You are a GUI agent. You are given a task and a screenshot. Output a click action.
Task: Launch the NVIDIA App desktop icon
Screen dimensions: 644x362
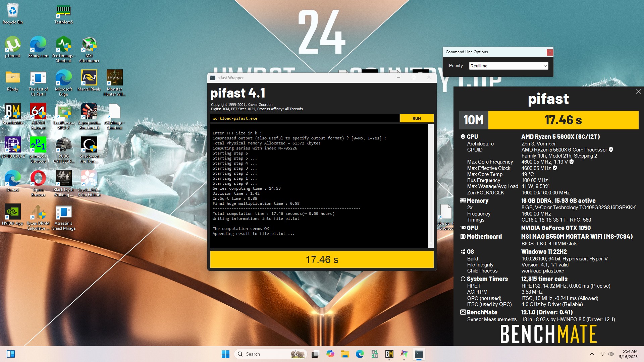click(x=13, y=215)
